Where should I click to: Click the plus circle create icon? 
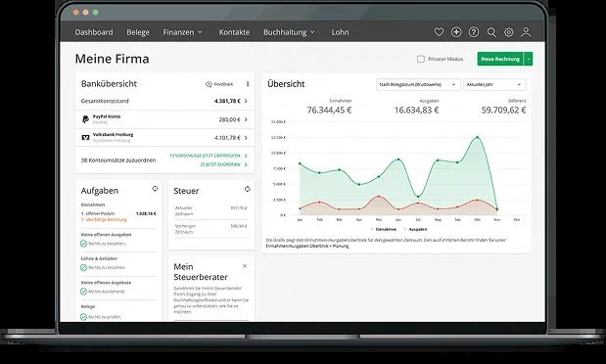456,32
